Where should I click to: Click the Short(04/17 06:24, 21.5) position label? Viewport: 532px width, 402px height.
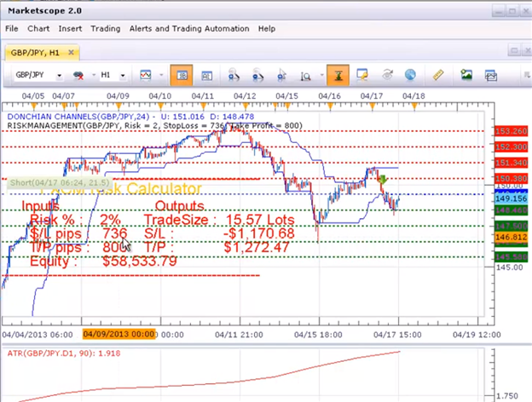(x=60, y=183)
